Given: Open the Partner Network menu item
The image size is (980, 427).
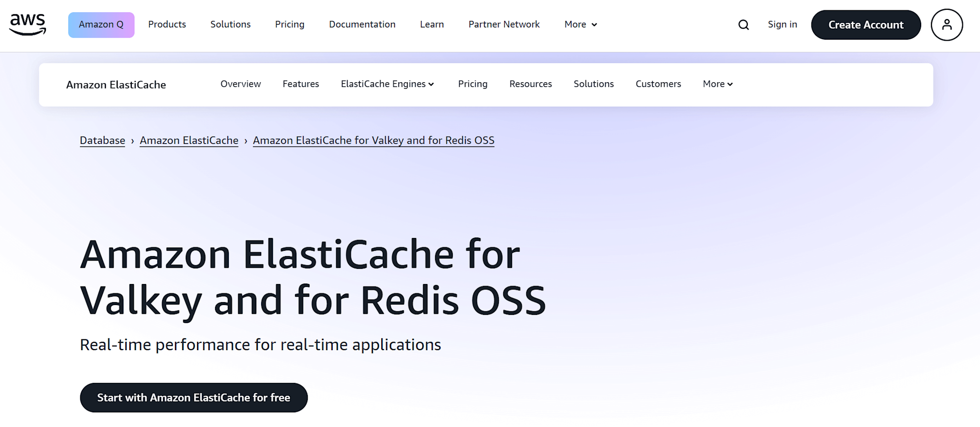Looking at the screenshot, I should click(x=504, y=24).
